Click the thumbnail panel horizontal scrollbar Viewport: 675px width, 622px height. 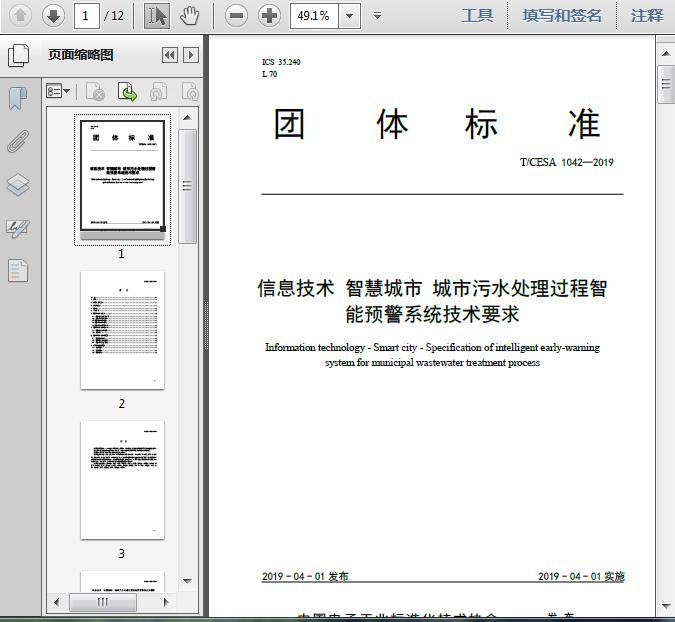point(103,603)
